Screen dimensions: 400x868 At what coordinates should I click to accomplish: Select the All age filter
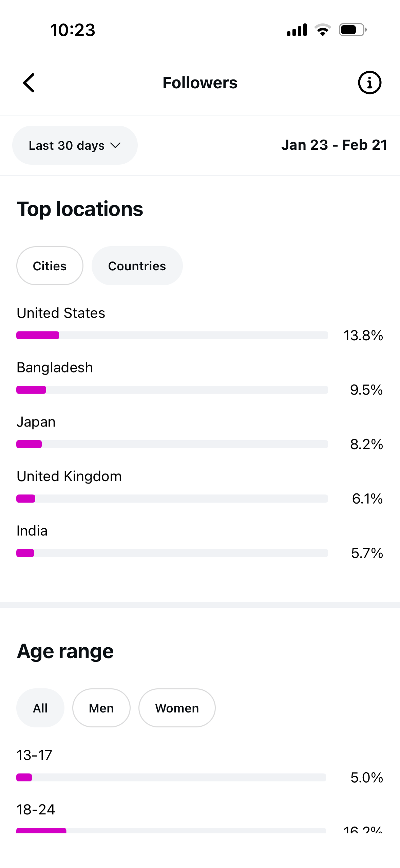tap(40, 708)
